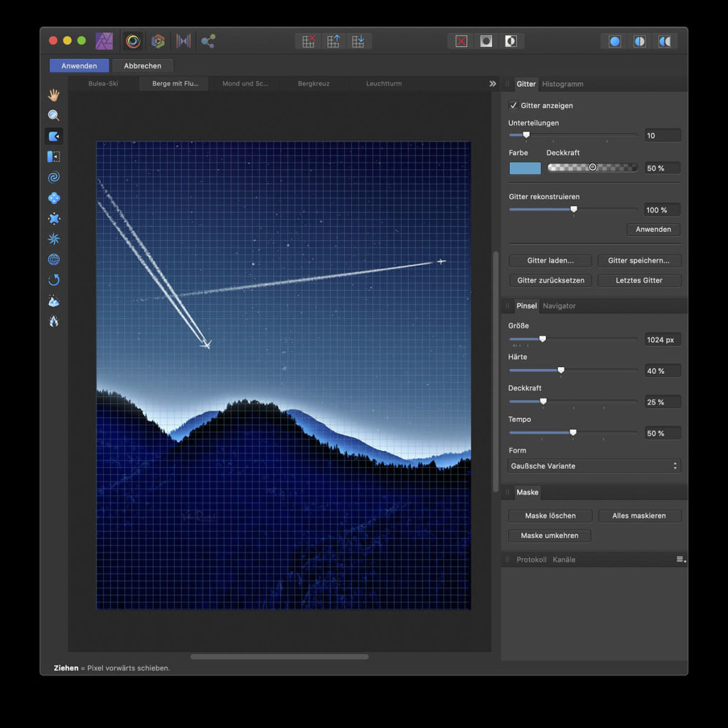Click the invert mask toolbar icon
The height and width of the screenshot is (728, 728).
click(x=510, y=41)
